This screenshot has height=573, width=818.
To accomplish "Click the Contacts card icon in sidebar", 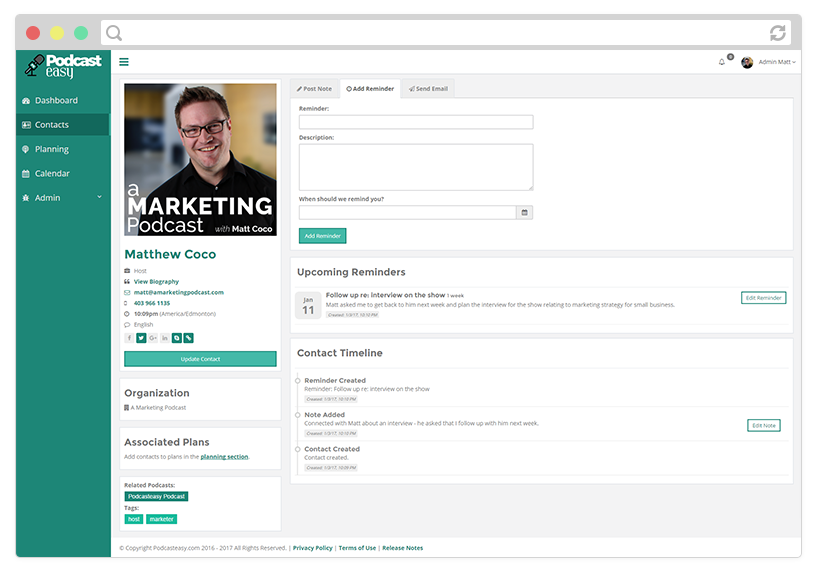I will coord(26,125).
